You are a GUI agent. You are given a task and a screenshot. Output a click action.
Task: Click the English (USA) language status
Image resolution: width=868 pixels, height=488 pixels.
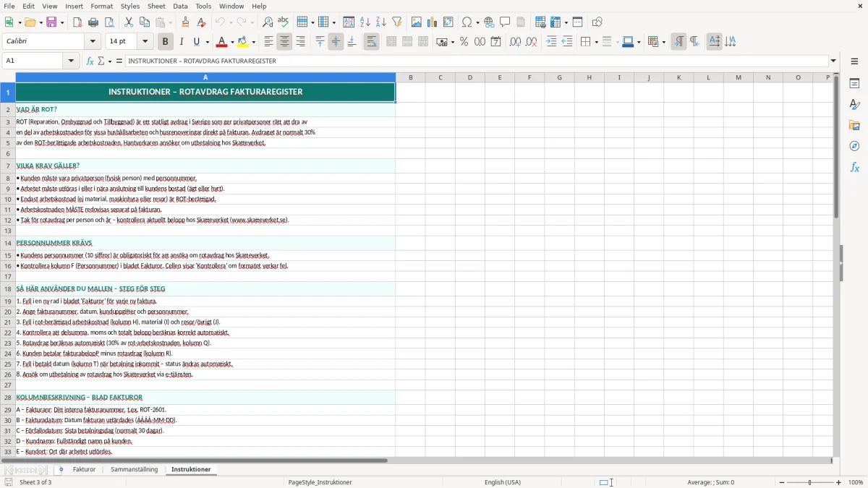pyautogui.click(x=502, y=482)
